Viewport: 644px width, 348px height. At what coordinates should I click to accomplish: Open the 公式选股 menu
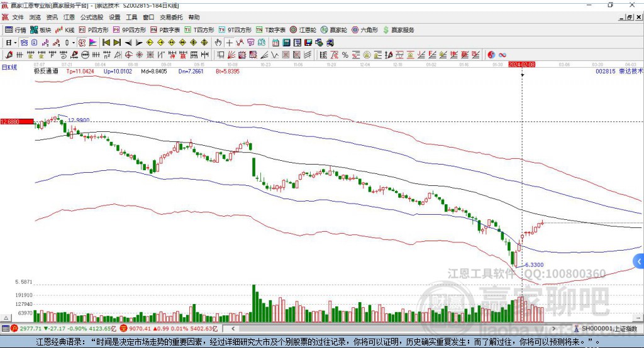tap(92, 17)
